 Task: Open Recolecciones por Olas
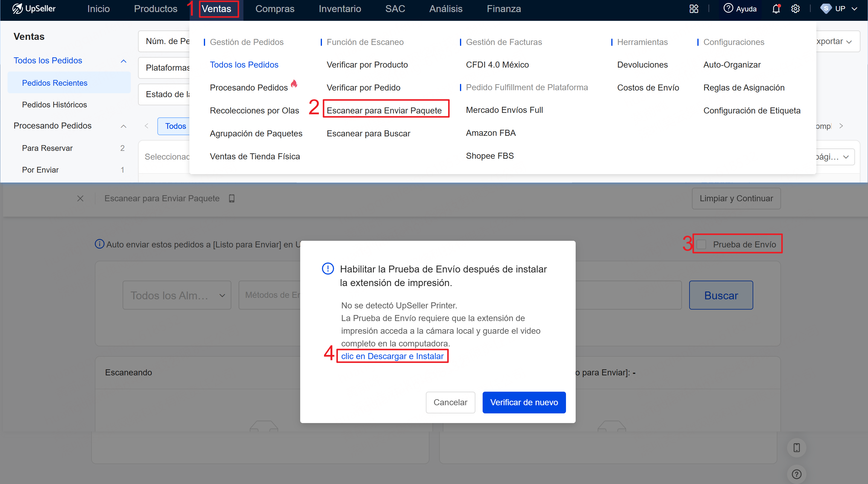click(x=254, y=110)
